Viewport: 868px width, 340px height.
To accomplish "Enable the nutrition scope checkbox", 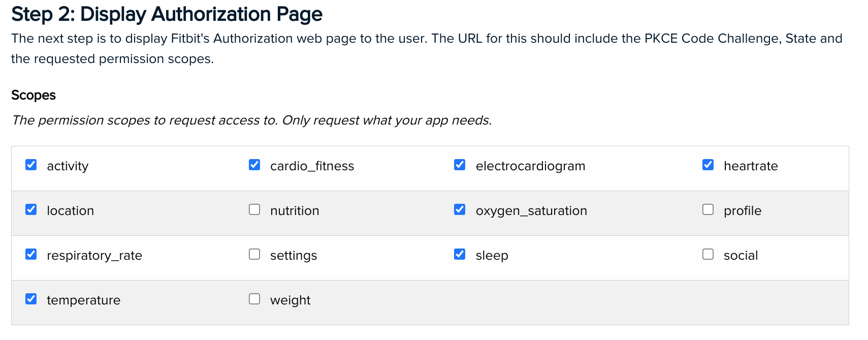I will (254, 210).
